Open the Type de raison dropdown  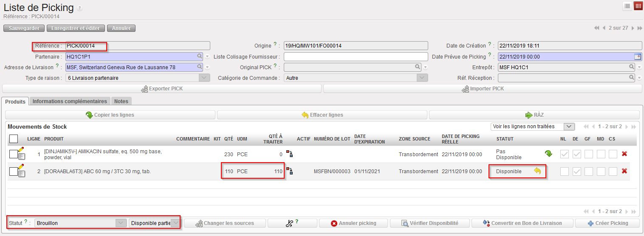pos(204,78)
